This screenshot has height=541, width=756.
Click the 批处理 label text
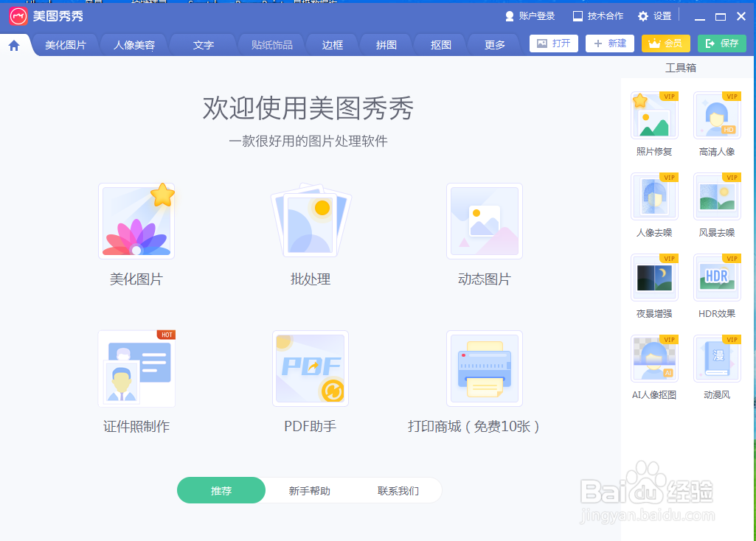click(x=311, y=279)
